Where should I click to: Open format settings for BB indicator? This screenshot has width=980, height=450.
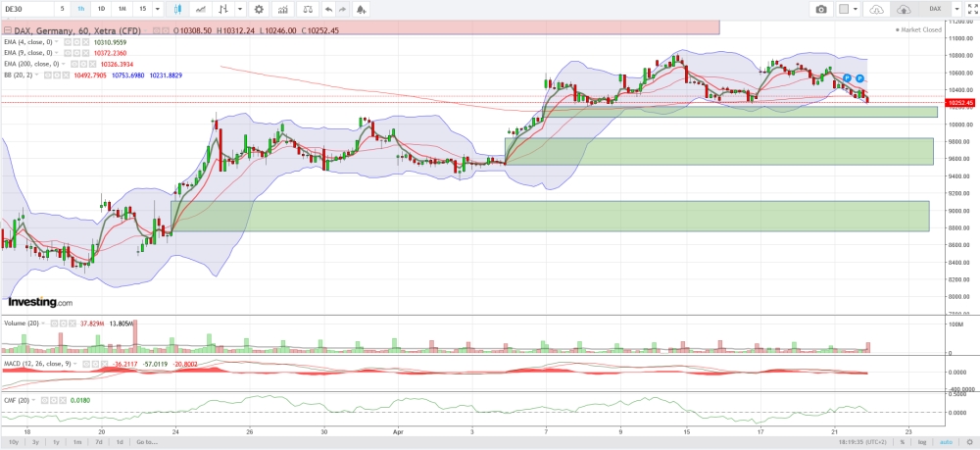click(x=57, y=75)
